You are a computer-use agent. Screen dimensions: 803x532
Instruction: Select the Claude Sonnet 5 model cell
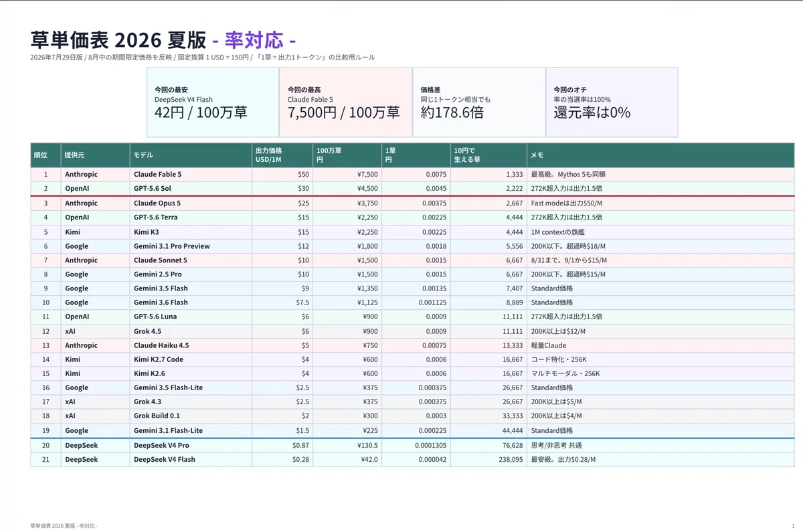pos(191,260)
